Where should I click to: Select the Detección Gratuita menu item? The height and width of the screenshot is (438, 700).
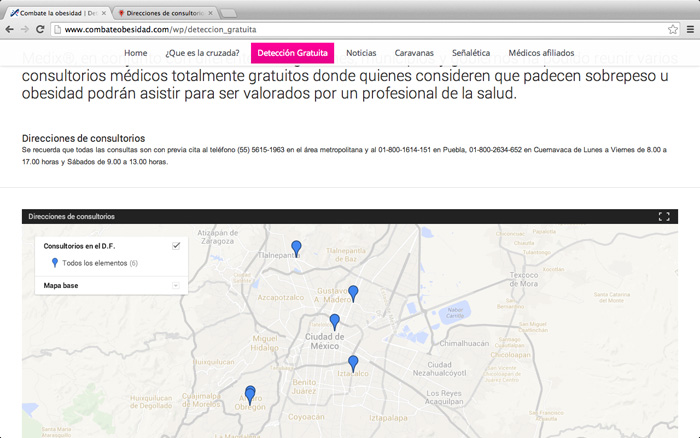point(292,53)
